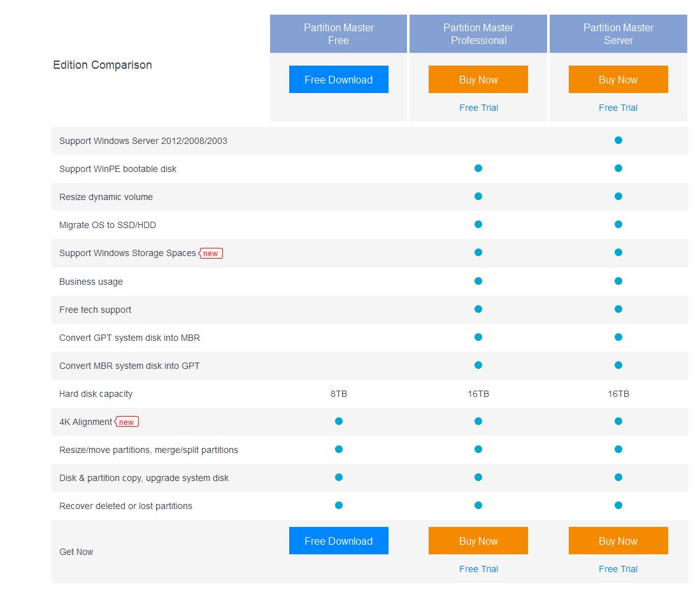This screenshot has height=590, width=700.
Task: Click the top Free Download button
Action: coord(338,80)
